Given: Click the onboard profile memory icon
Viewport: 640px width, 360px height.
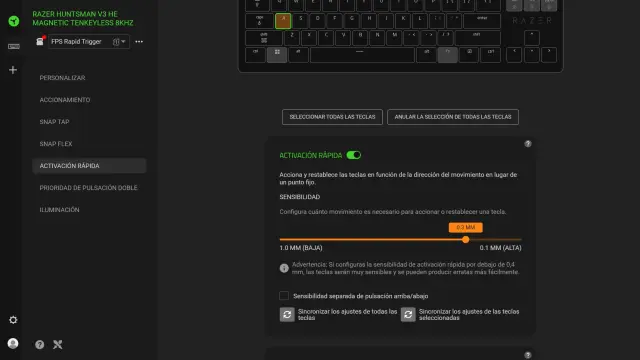Looking at the screenshot, I should 40,41.
